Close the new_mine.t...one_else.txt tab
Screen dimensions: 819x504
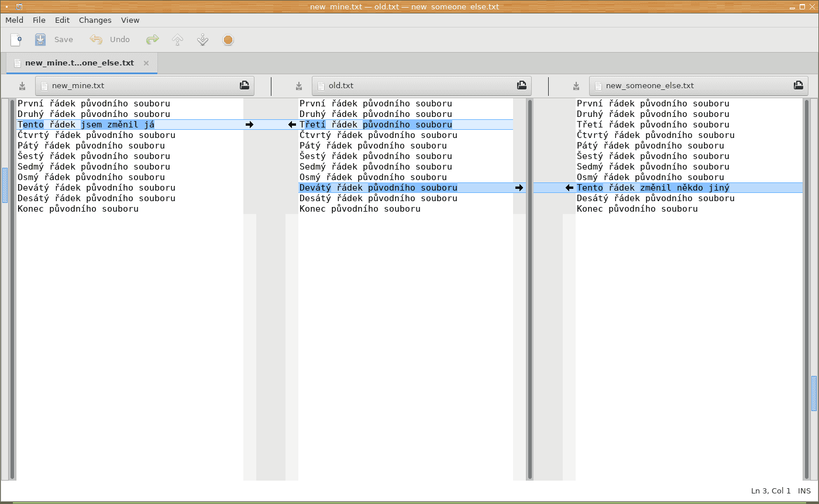146,63
